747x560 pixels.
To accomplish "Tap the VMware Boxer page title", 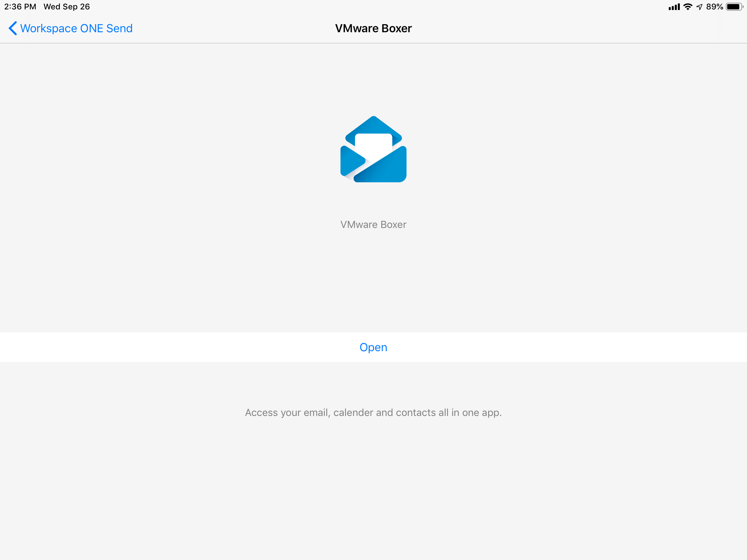I will (373, 28).
